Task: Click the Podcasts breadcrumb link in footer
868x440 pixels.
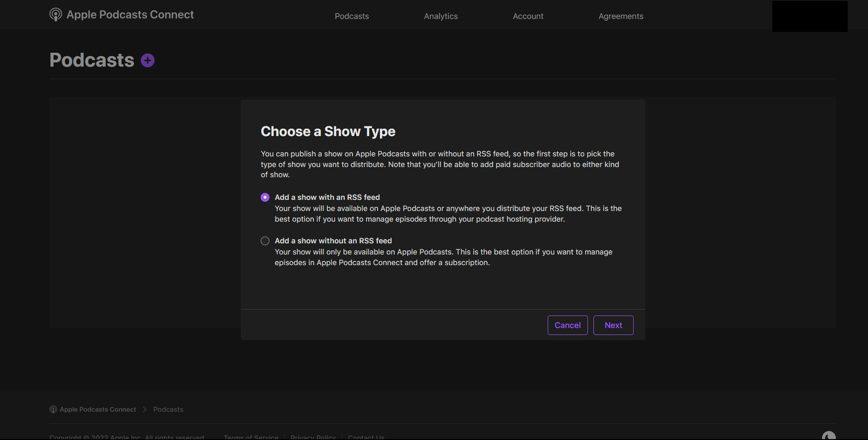Action: coord(168,409)
